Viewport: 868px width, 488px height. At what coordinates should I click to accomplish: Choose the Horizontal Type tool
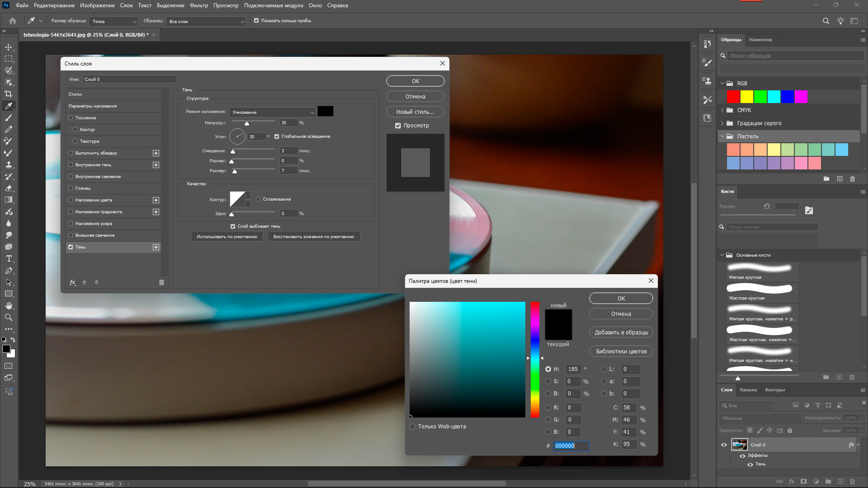[x=9, y=259]
